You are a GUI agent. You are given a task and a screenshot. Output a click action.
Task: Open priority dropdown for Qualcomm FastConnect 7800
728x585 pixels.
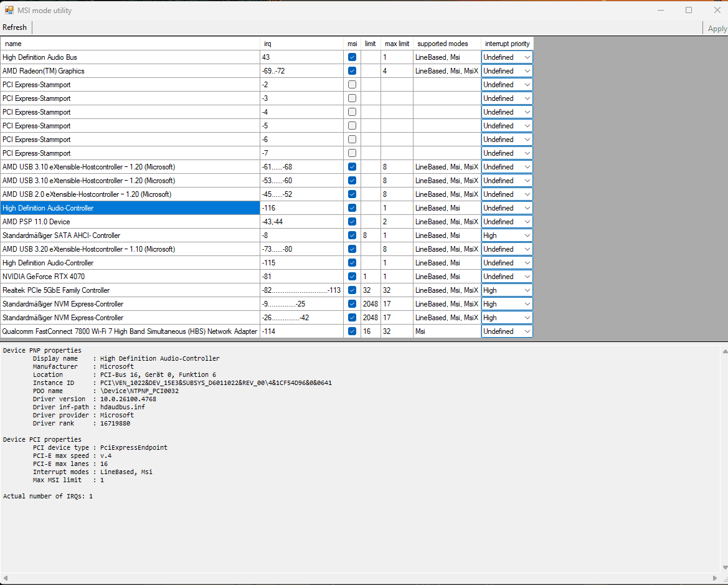(x=507, y=331)
